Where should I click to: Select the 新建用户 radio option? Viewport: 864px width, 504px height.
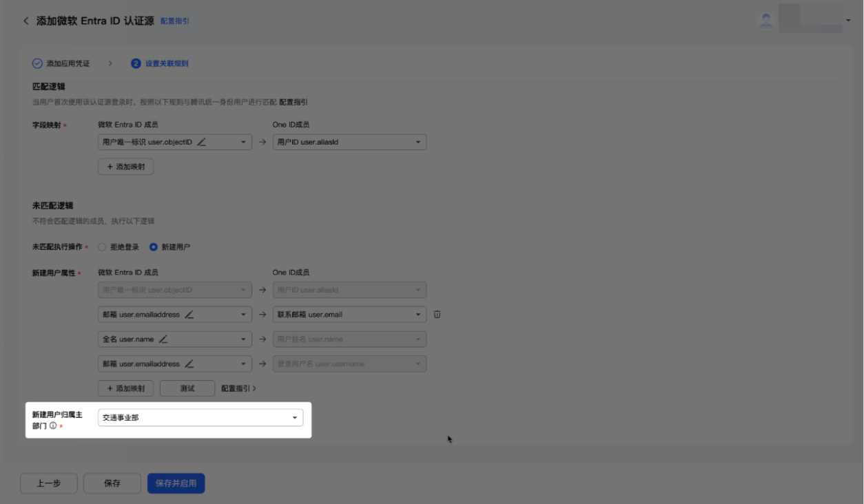[x=153, y=247]
